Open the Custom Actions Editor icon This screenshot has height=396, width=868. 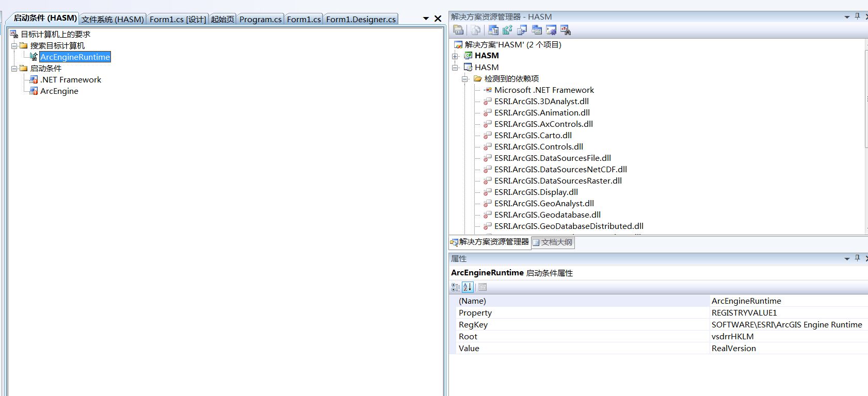click(x=551, y=30)
